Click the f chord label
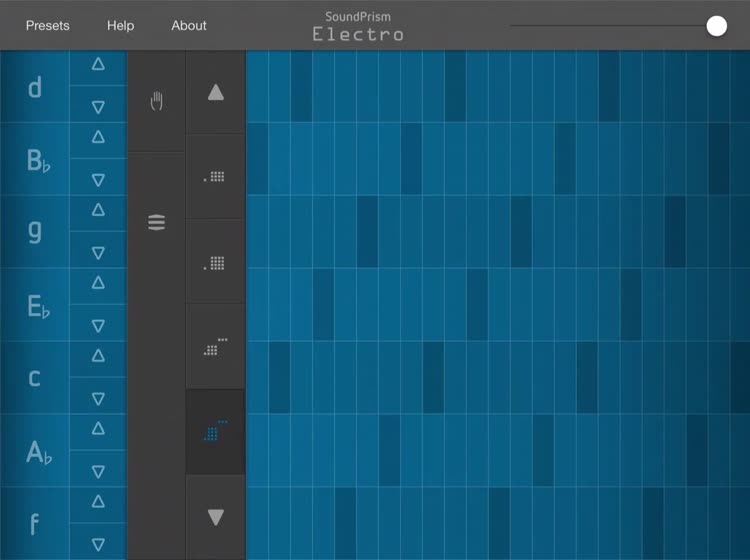The height and width of the screenshot is (560, 750). tap(34, 524)
